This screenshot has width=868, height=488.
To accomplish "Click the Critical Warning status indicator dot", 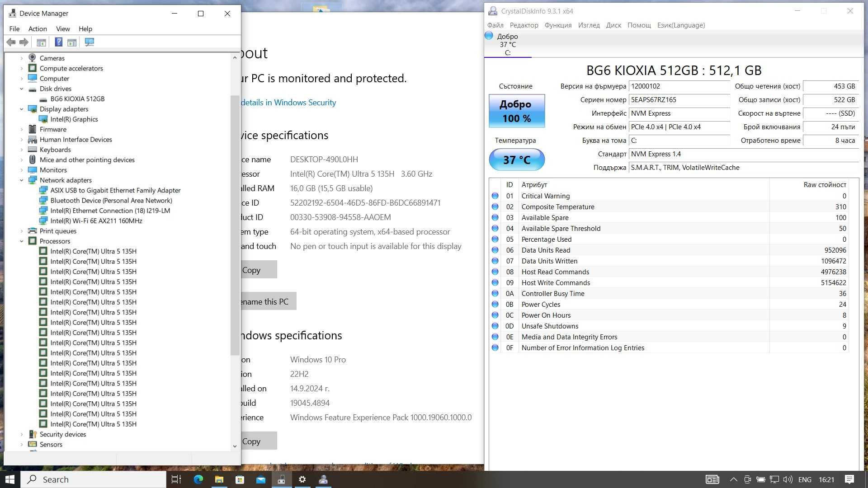I will pos(495,196).
